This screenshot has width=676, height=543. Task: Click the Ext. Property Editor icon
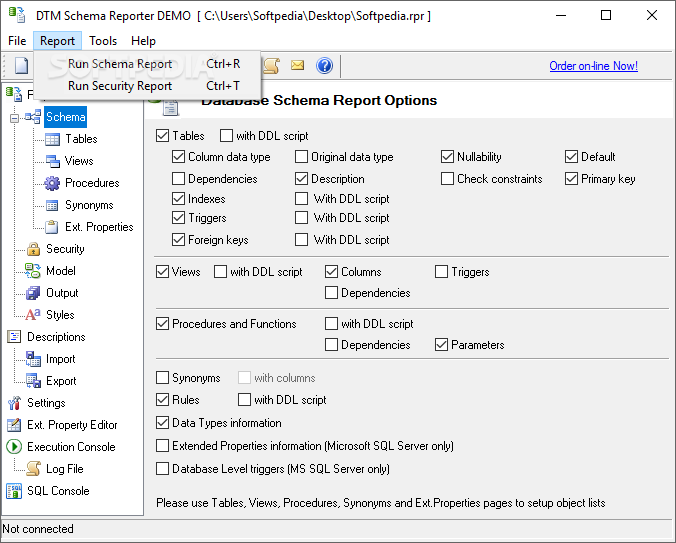pyautogui.click(x=14, y=425)
